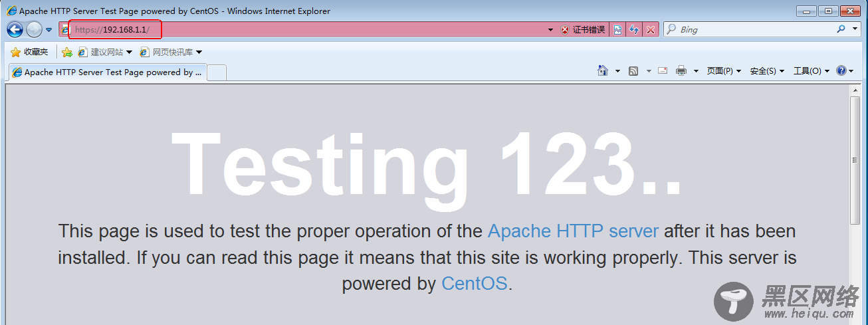Stop loading with the red X
The width and height of the screenshot is (868, 325).
(x=651, y=30)
